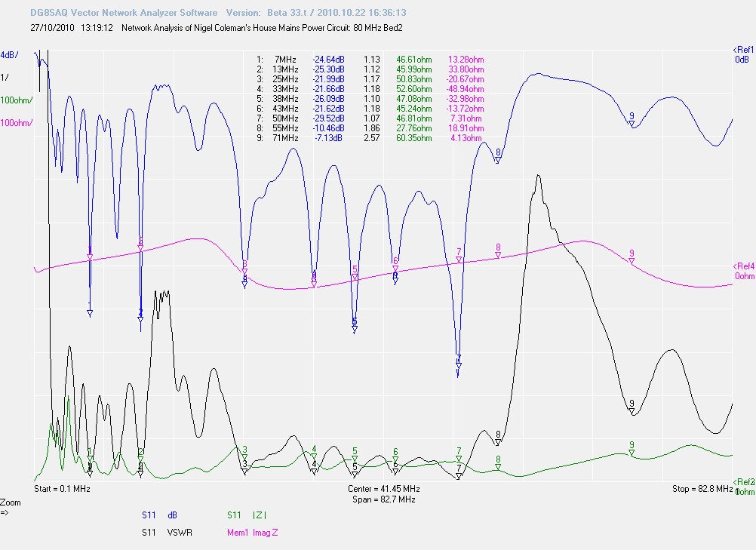Click the green 100ohm/ scale label
The width and height of the screenshot is (756, 550).
17,100
